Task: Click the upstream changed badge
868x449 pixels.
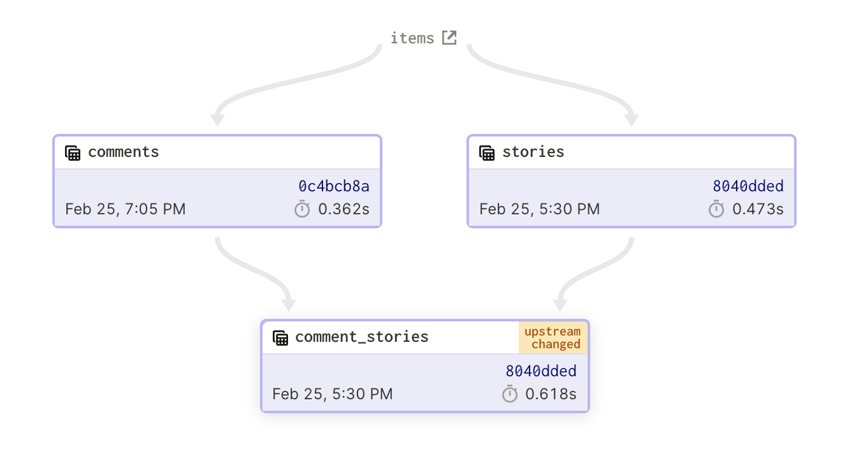Action: tap(553, 337)
